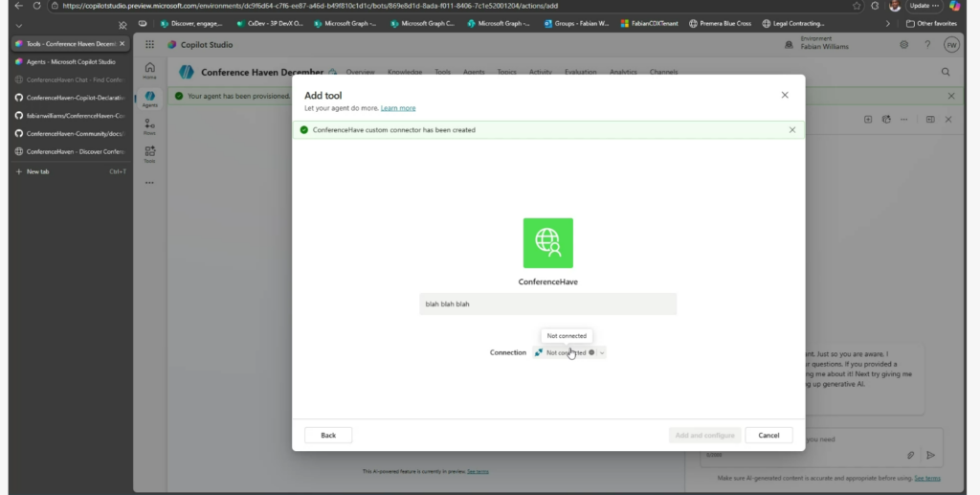
Task: Switch to ConferenceHaven-Community/docs tab
Action: pyautogui.click(x=71, y=134)
